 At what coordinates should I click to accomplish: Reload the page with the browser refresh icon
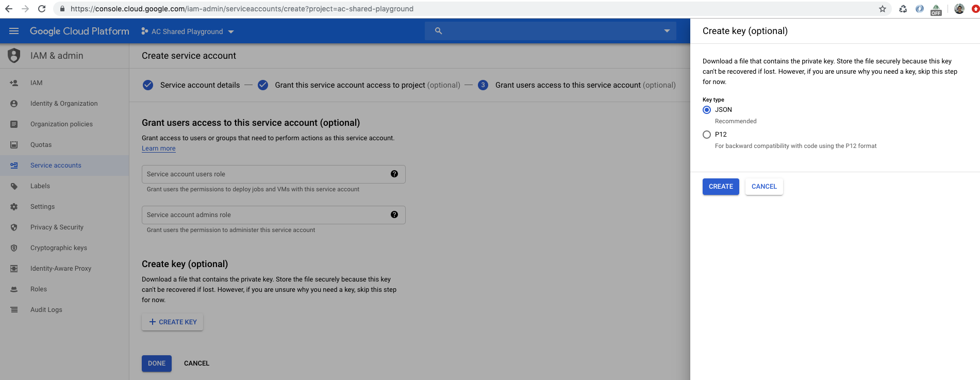pyautogui.click(x=42, y=9)
